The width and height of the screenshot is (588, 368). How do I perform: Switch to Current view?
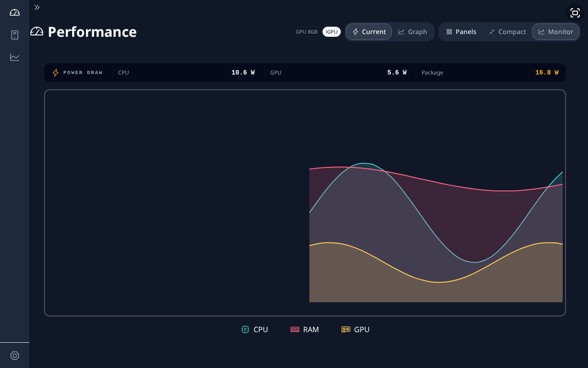pyautogui.click(x=369, y=32)
